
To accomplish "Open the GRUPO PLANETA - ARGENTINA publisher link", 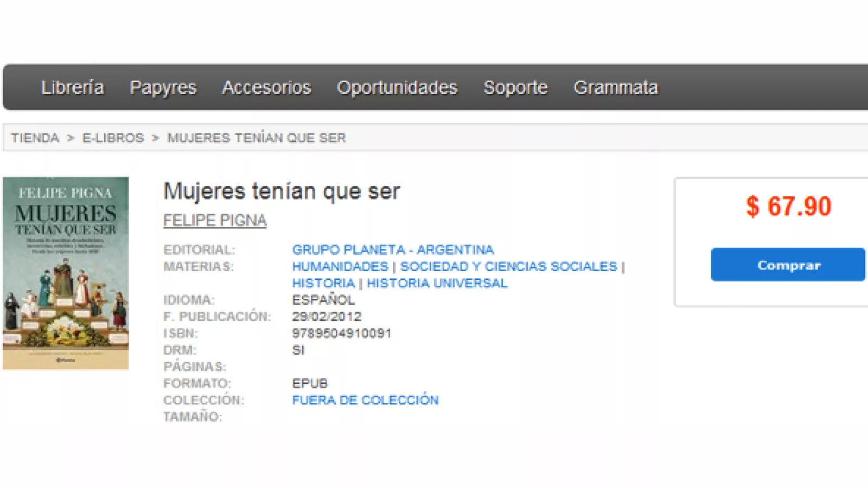I will coord(393,250).
